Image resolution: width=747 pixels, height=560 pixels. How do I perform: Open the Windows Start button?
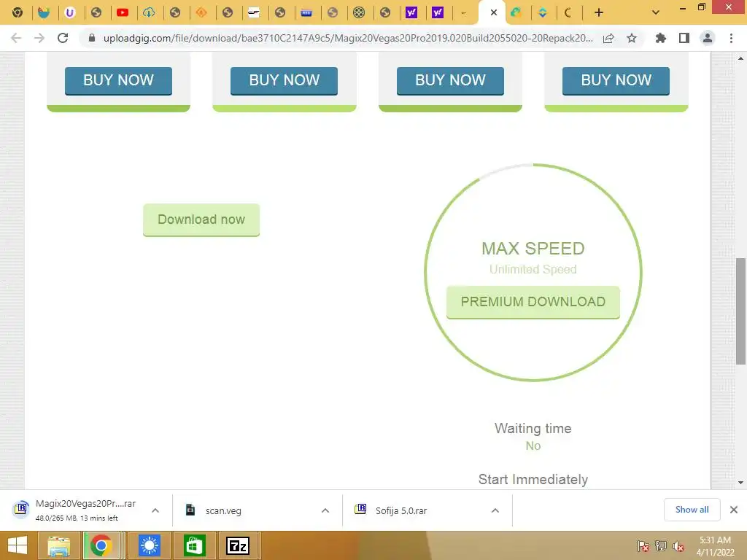point(18,545)
